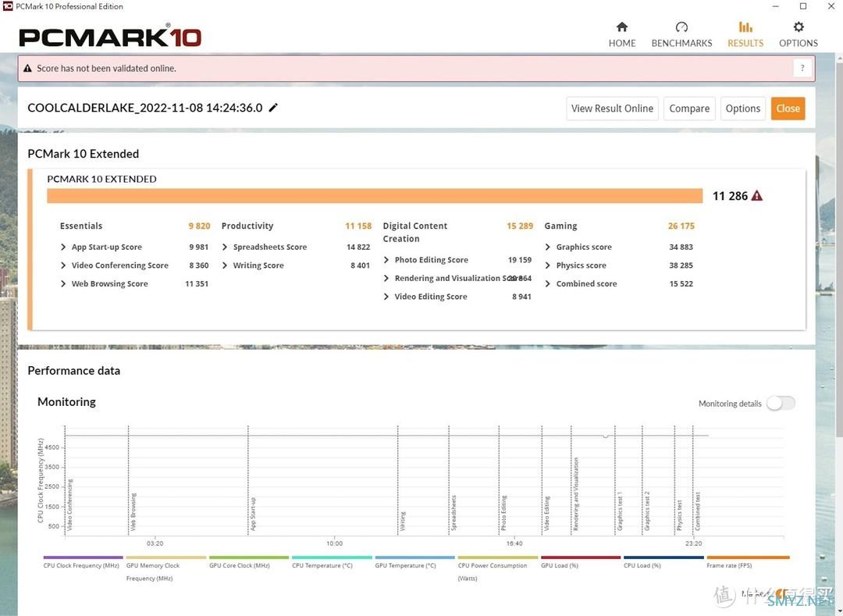Open the HOME section
843x616 pixels.
pyautogui.click(x=621, y=35)
